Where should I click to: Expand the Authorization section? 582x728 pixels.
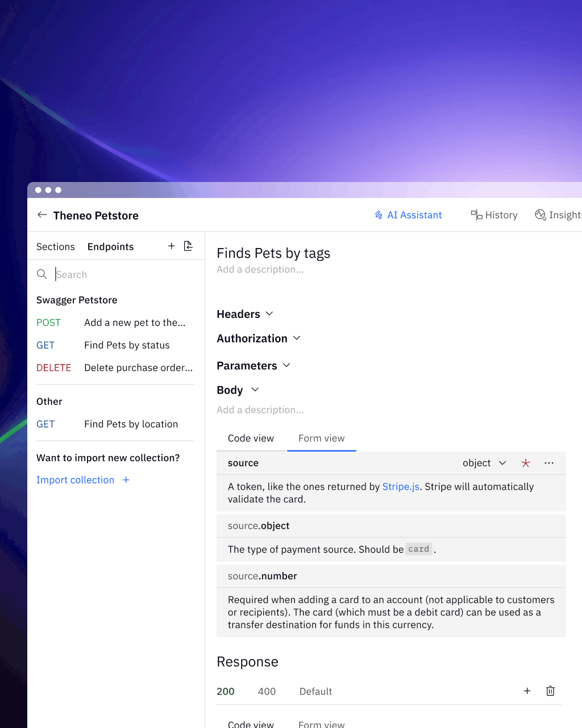tap(259, 338)
